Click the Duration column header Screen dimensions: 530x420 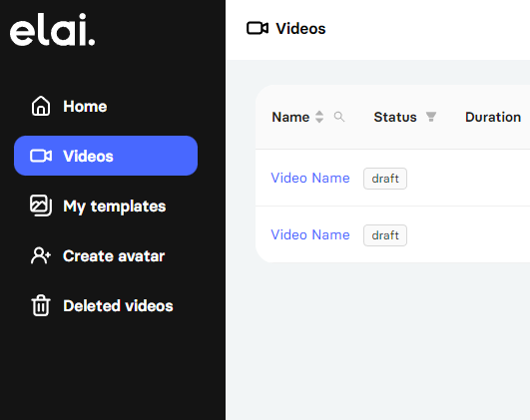click(493, 117)
